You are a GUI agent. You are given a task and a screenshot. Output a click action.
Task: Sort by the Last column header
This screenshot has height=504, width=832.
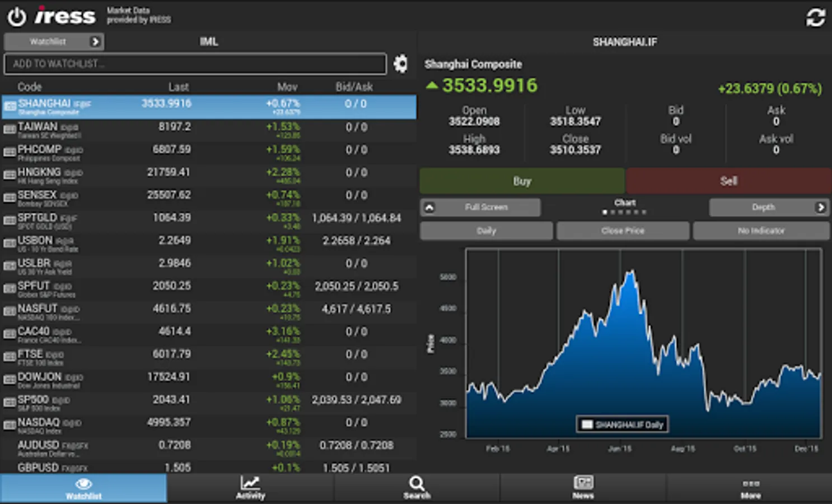tap(179, 87)
